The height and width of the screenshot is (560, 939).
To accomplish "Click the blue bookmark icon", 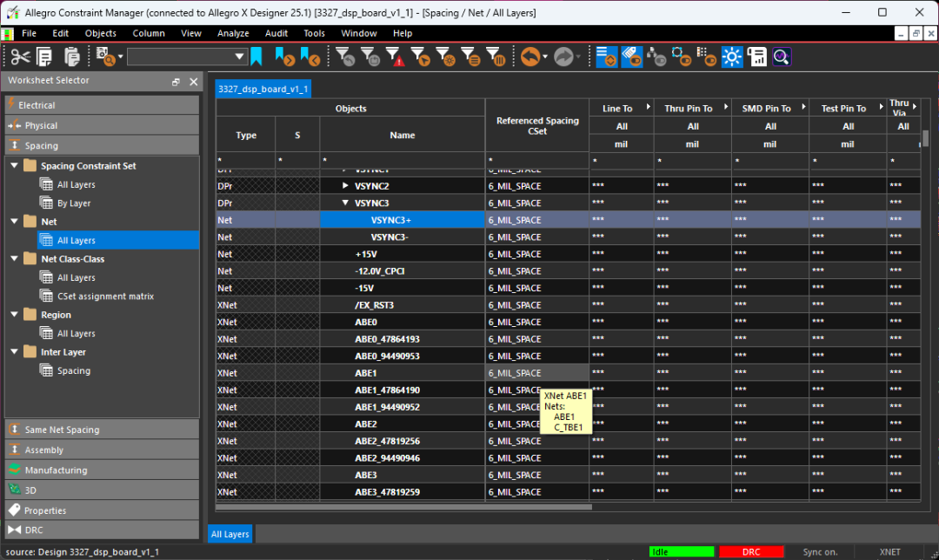I will coord(256,57).
